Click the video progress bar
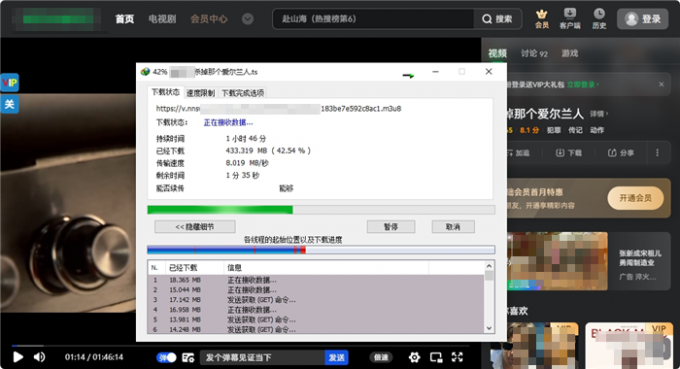The width and height of the screenshot is (680, 369). point(241,346)
